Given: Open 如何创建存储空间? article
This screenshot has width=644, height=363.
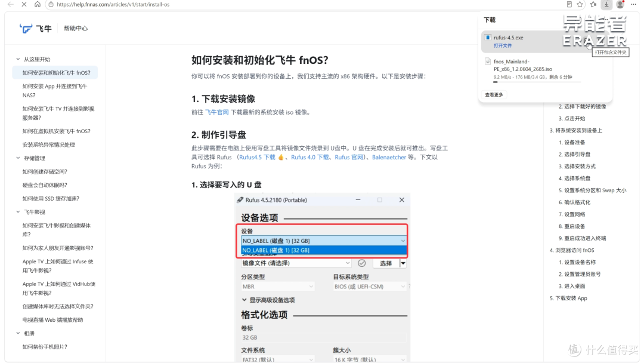Looking at the screenshot, I should click(x=45, y=171).
